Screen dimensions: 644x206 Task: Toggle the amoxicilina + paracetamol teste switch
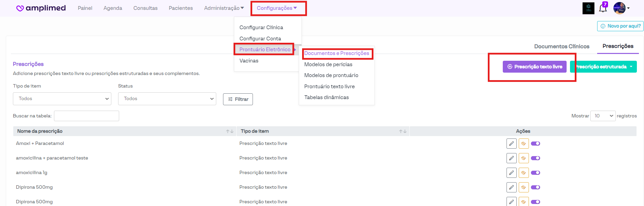coord(535,158)
